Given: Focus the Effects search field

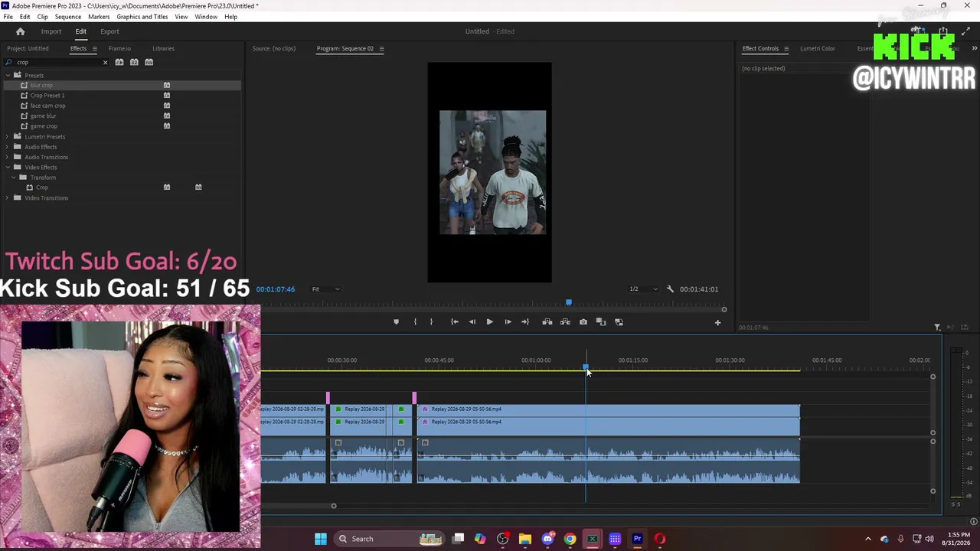Looking at the screenshot, I should coord(57,62).
